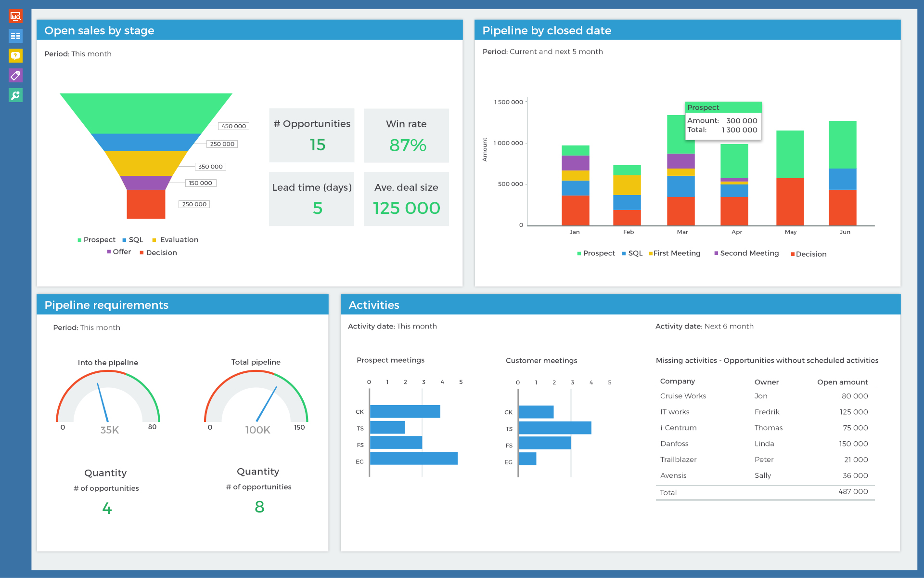Open the green settings wrench icon

coord(15,95)
